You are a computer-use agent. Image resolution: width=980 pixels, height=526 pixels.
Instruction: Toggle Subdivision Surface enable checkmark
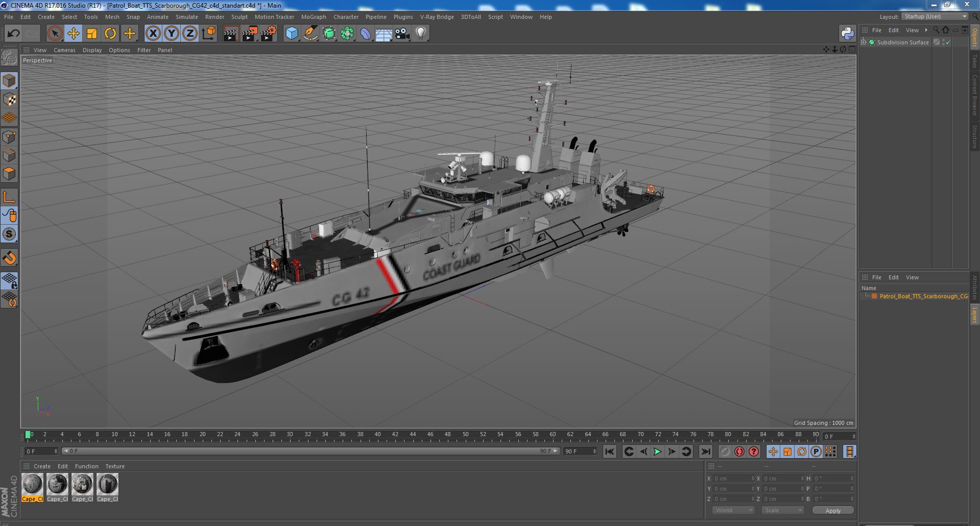(948, 42)
